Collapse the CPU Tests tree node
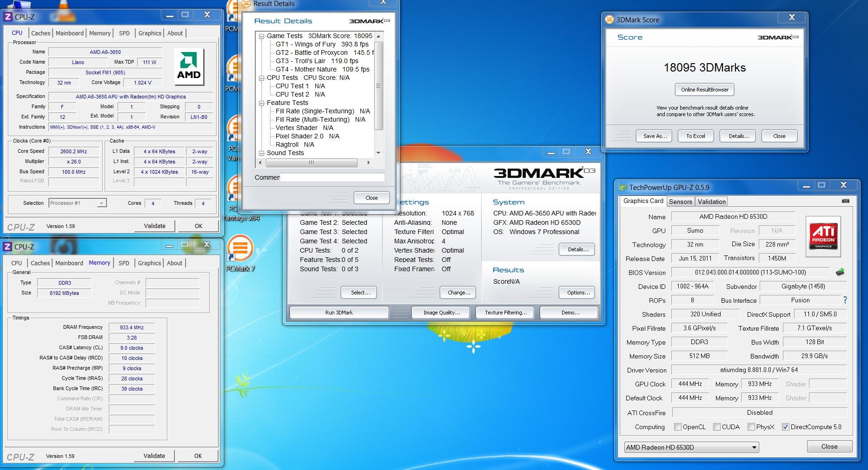Image resolution: width=868 pixels, height=470 pixels. (261, 78)
